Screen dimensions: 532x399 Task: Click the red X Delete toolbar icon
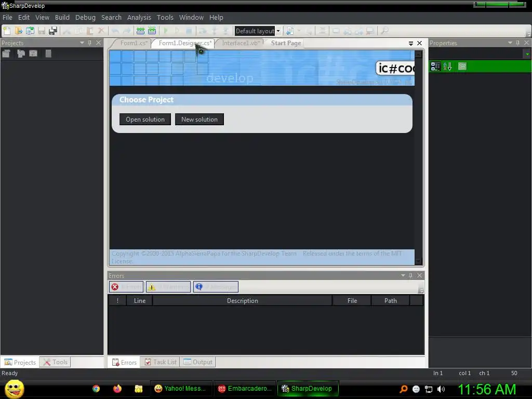101,31
